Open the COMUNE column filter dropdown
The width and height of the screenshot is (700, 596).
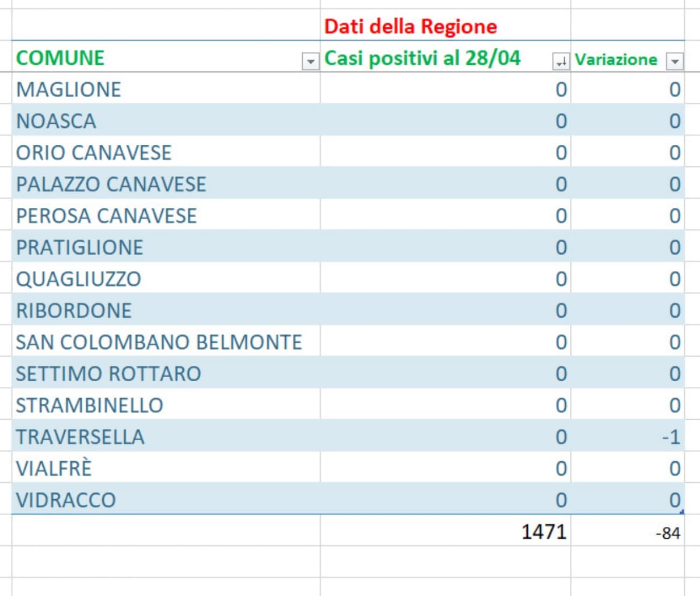tap(310, 61)
